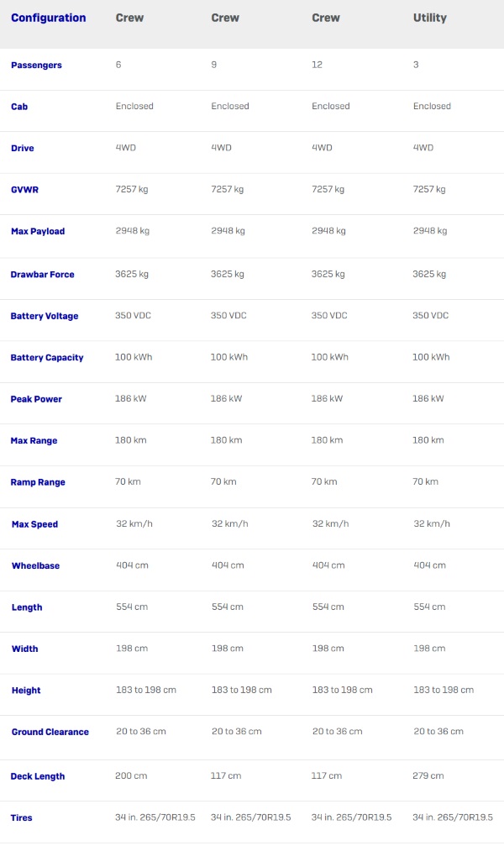Click the Battery Voltage row label
Viewport: 504px width, 846px height.
pos(45,316)
